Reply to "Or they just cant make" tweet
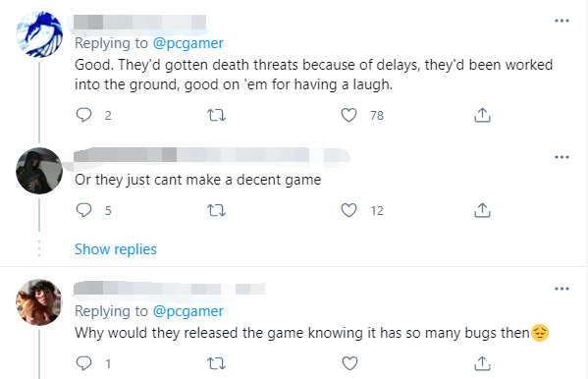588x379 pixels. point(83,210)
